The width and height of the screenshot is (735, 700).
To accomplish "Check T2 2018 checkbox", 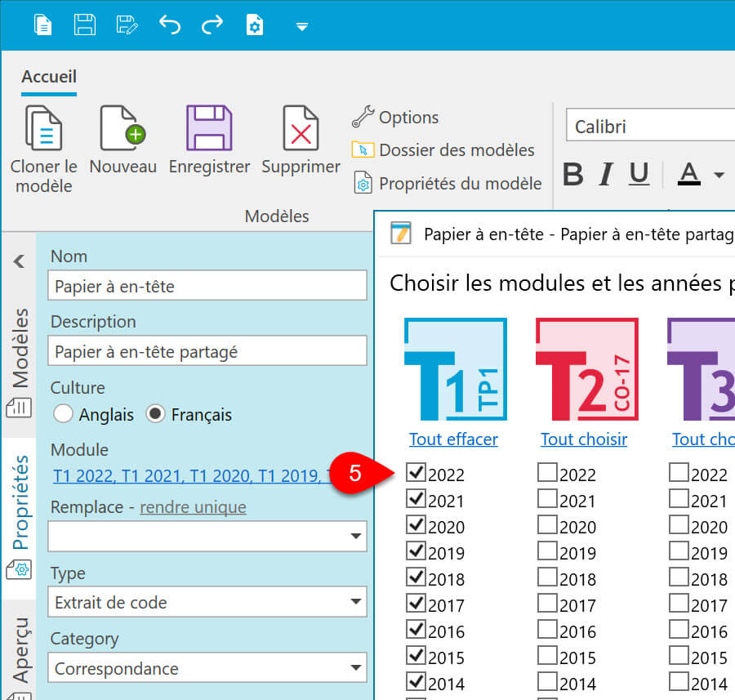I will pyautogui.click(x=547, y=577).
